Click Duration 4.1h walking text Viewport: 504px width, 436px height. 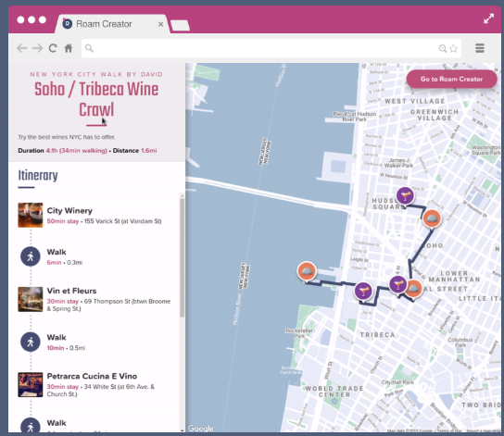(62, 151)
